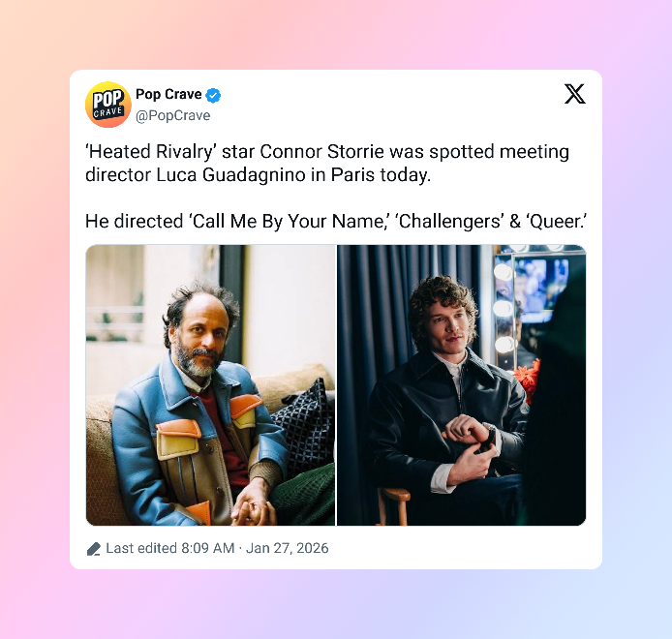Open right photo of curly-haired man
Screen dimensions: 672x639
click(462, 385)
